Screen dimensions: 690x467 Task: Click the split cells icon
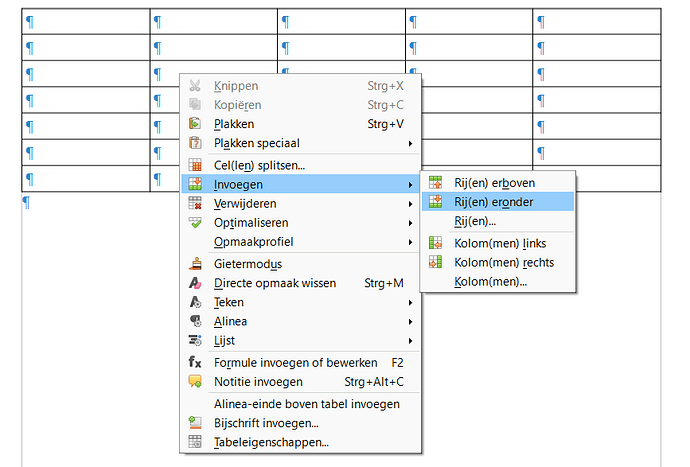click(x=195, y=165)
